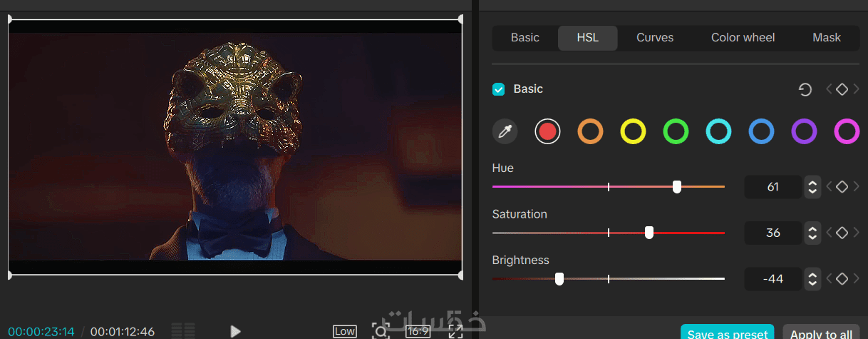Add a keyframe for the Hue value
The width and height of the screenshot is (868, 339).
[x=842, y=187]
